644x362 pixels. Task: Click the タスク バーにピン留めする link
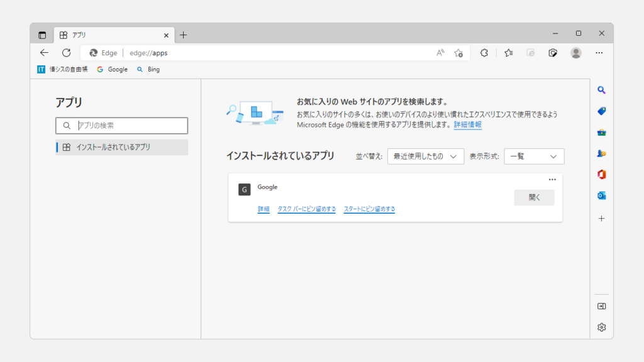point(307,209)
